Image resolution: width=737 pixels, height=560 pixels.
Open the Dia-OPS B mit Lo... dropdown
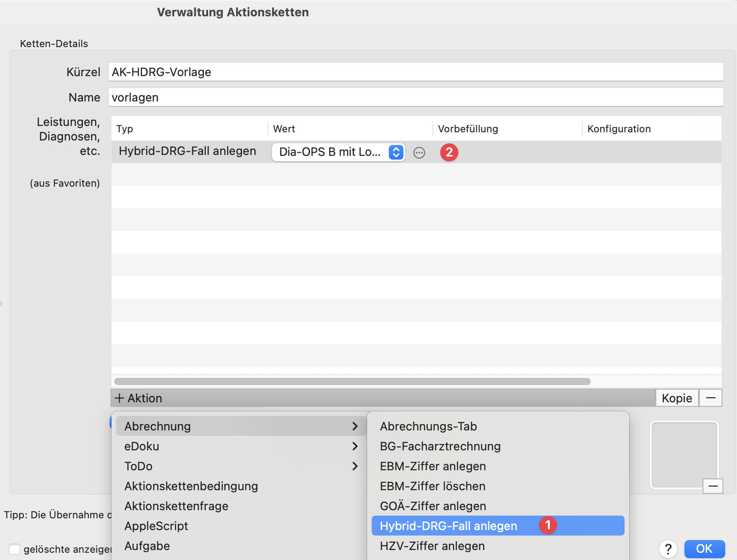(x=338, y=152)
